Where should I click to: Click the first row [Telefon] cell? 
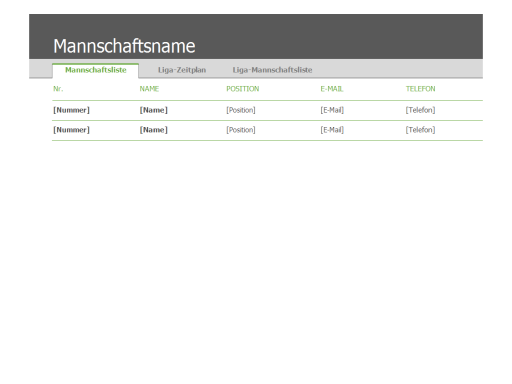420,110
